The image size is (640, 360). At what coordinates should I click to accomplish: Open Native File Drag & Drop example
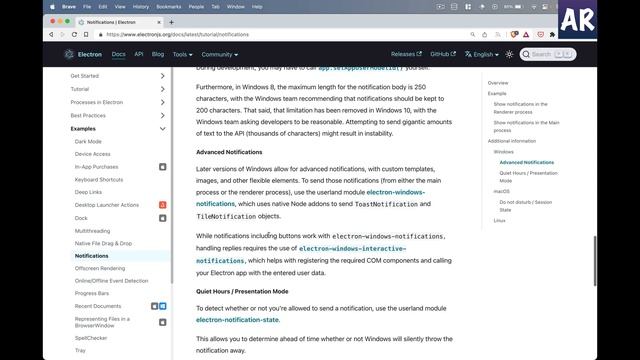pyautogui.click(x=103, y=243)
